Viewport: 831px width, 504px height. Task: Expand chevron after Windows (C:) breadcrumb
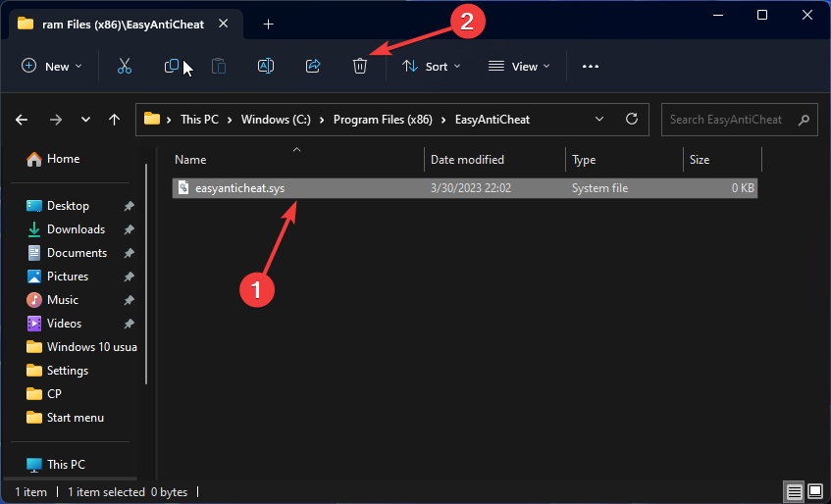[322, 120]
